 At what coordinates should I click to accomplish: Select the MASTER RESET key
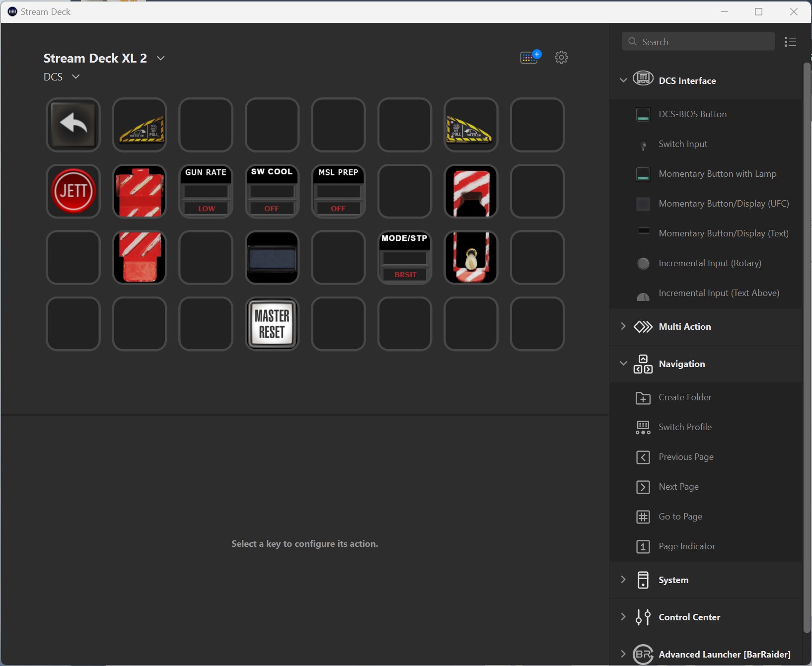pyautogui.click(x=272, y=324)
